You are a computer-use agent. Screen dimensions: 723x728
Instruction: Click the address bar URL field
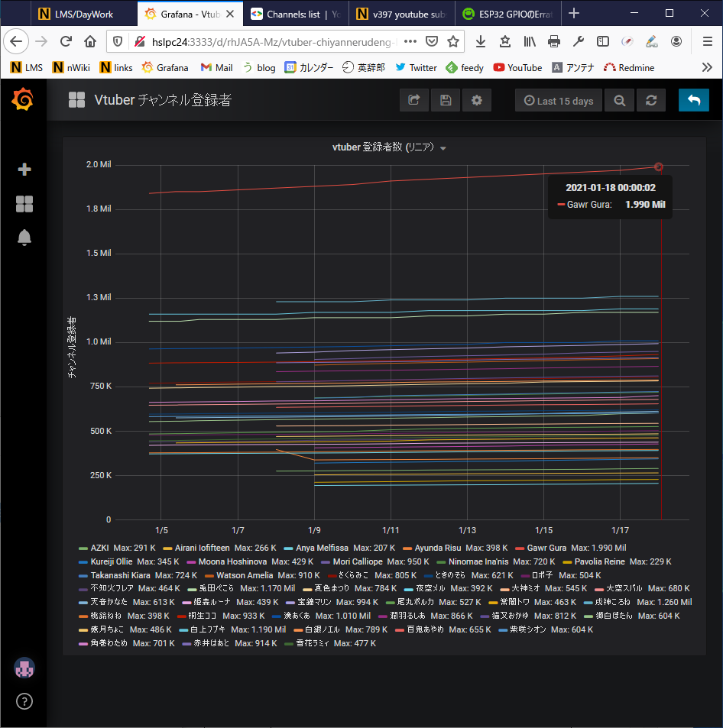(x=274, y=42)
